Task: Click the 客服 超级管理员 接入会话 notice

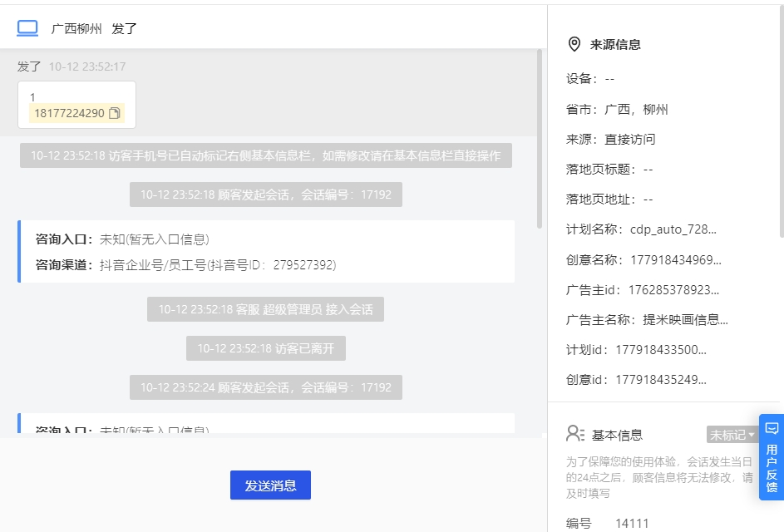Action: tap(265, 309)
